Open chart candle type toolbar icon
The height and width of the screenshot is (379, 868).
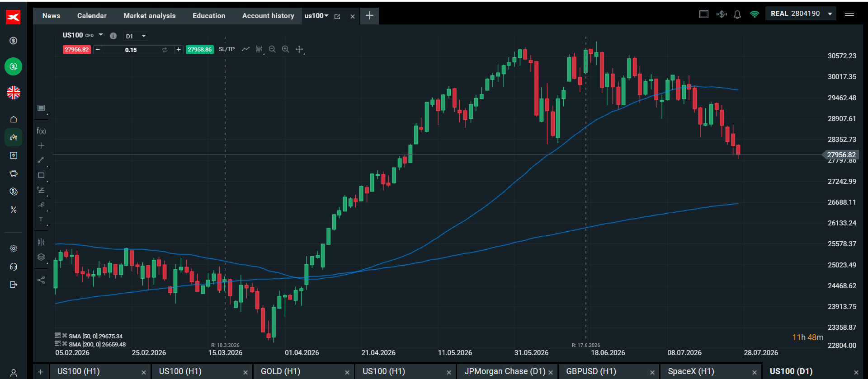click(259, 49)
